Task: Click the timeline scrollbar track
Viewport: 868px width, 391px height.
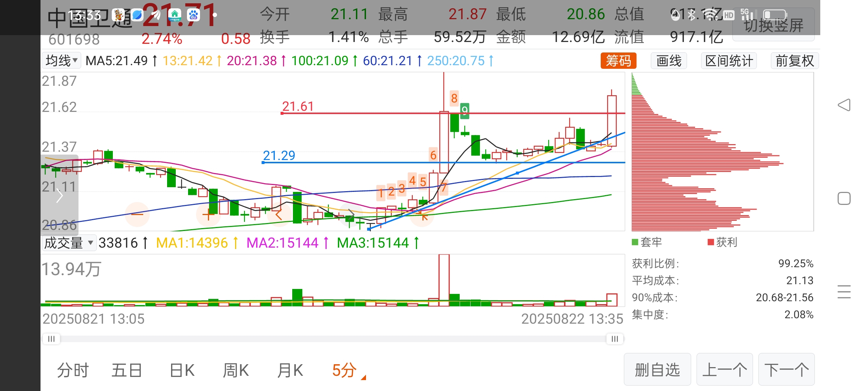Action: (333, 339)
